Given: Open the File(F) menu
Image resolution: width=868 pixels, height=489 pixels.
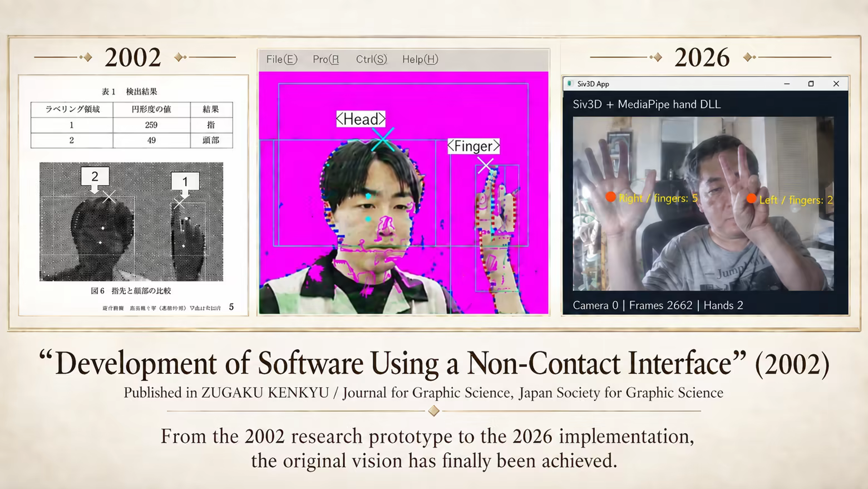Looking at the screenshot, I should 282,59.
